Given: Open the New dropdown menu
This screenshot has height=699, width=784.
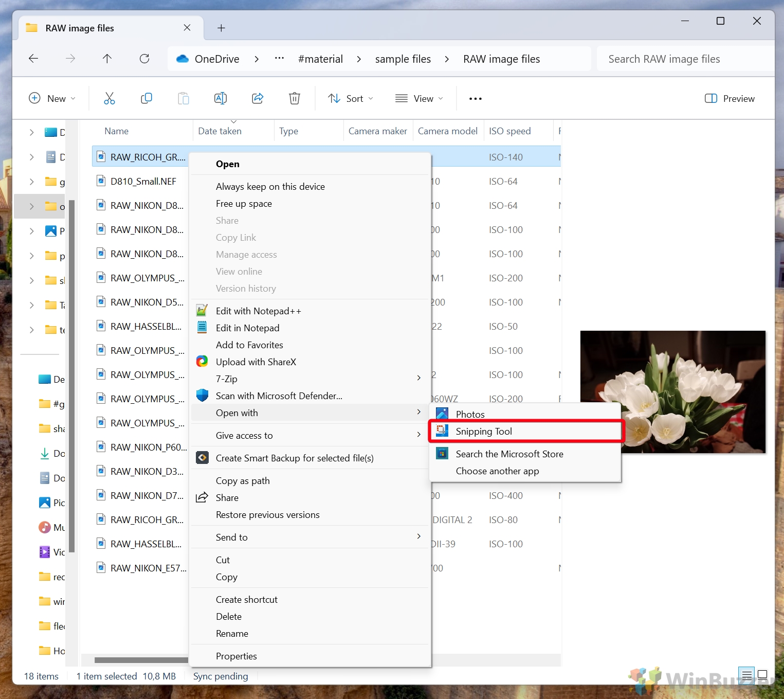Looking at the screenshot, I should [x=52, y=98].
